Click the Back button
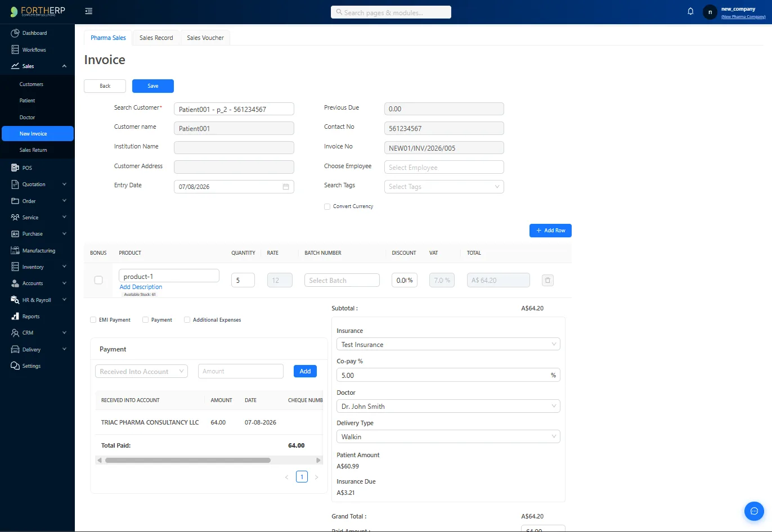This screenshot has height=532, width=772. pyautogui.click(x=105, y=86)
